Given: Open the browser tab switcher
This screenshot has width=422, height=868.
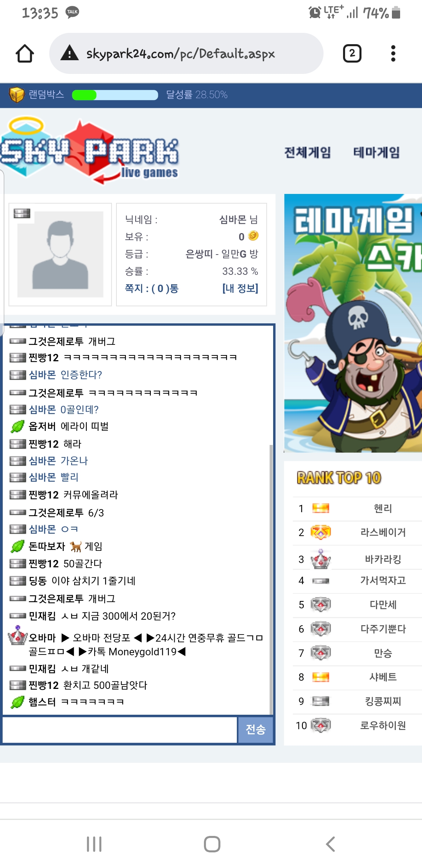Looking at the screenshot, I should coord(352,54).
